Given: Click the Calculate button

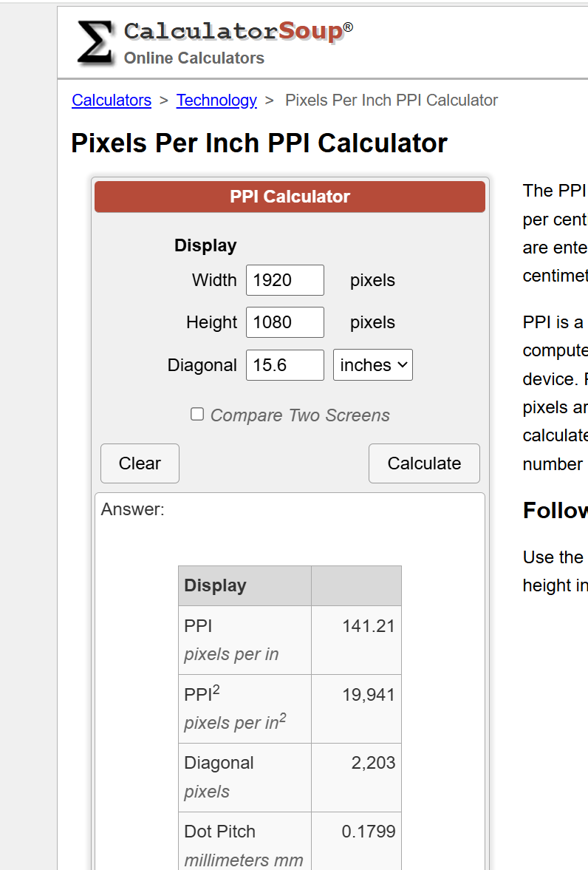Looking at the screenshot, I should (x=424, y=463).
